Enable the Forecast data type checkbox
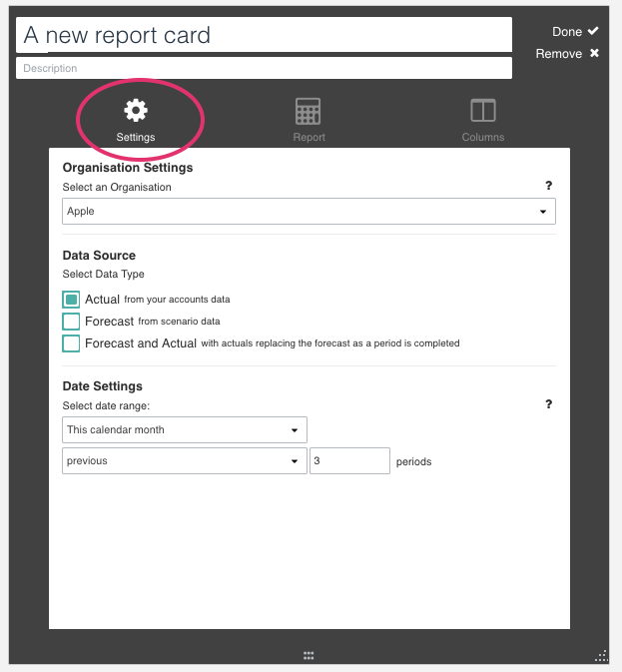The width and height of the screenshot is (622, 672). click(x=71, y=322)
